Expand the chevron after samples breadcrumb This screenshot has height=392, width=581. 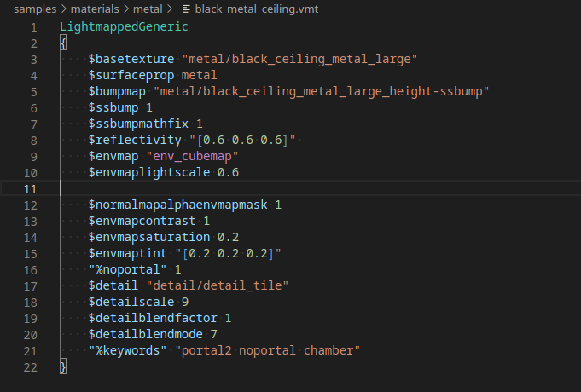pyautogui.click(x=64, y=9)
